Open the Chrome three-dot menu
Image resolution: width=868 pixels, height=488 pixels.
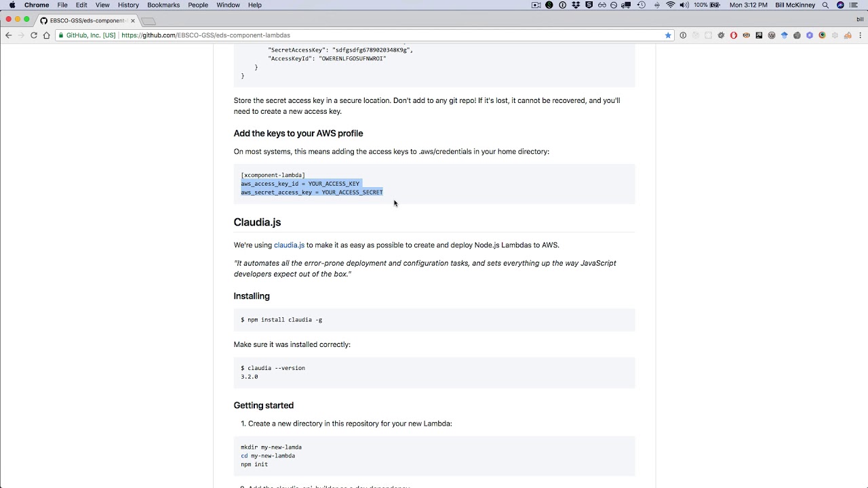[x=860, y=35]
